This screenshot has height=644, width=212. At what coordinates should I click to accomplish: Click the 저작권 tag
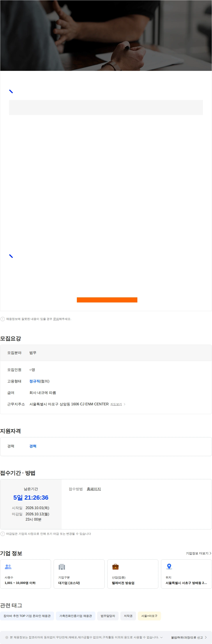coord(128,616)
